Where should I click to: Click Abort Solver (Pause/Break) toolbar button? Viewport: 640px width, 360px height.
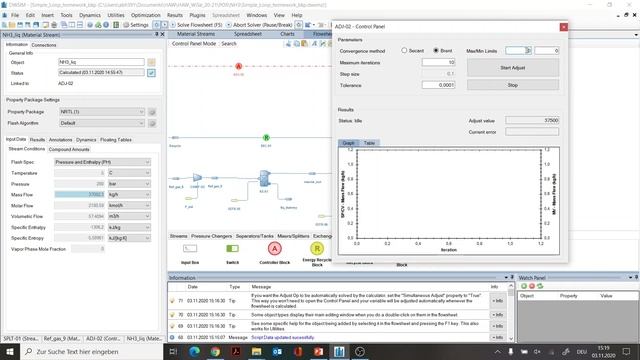[x=259, y=25]
